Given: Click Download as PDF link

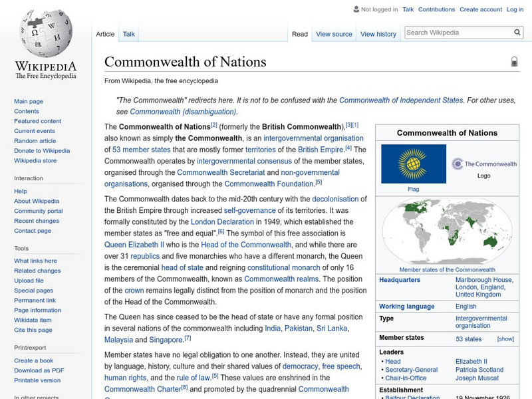Looking at the screenshot, I should 39,370.
